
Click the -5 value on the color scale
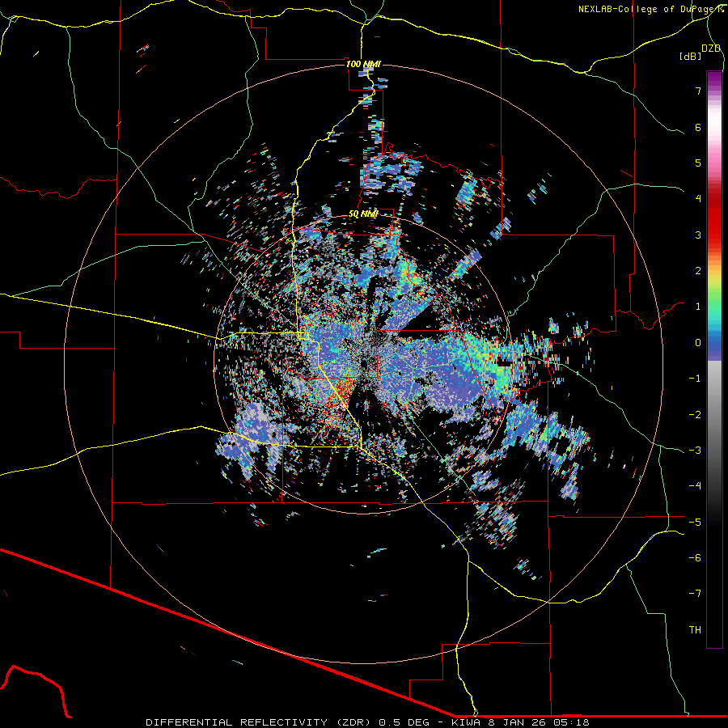(x=695, y=523)
